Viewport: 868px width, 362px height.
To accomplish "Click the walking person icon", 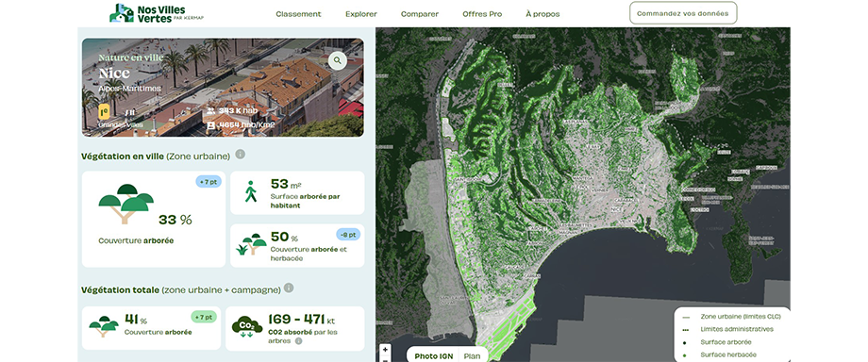I will click(251, 191).
